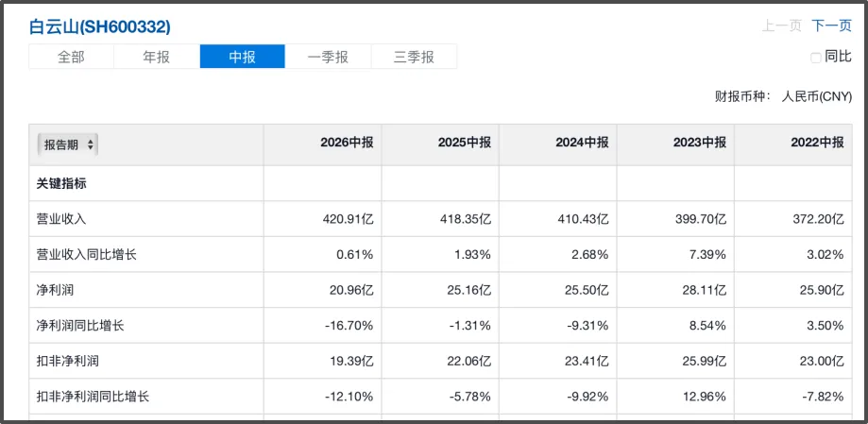
Task: Enable the 同比 checkbox
Action: 815,58
